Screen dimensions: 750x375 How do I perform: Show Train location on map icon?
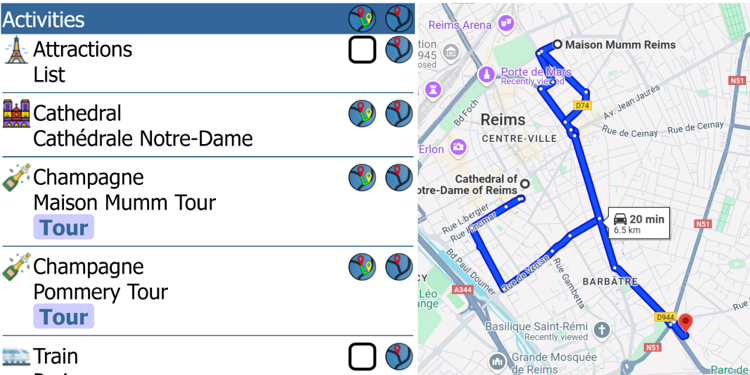pyautogui.click(x=399, y=356)
